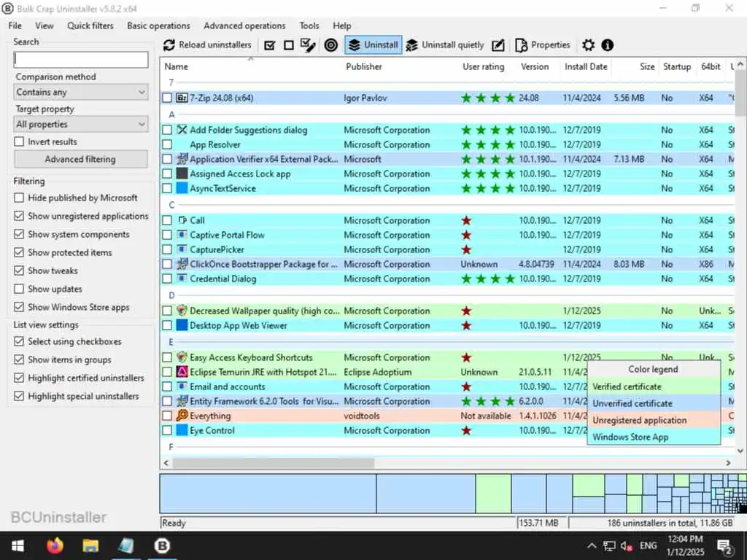Open File Explorer from the taskbar
Viewport: 747px width, 560px height.
(x=90, y=545)
